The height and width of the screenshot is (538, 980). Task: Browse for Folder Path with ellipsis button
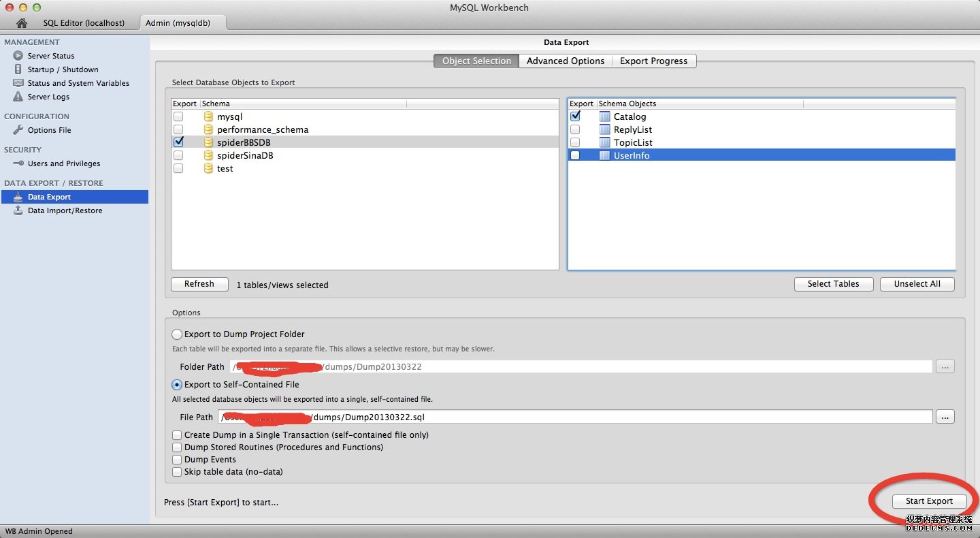click(x=945, y=366)
